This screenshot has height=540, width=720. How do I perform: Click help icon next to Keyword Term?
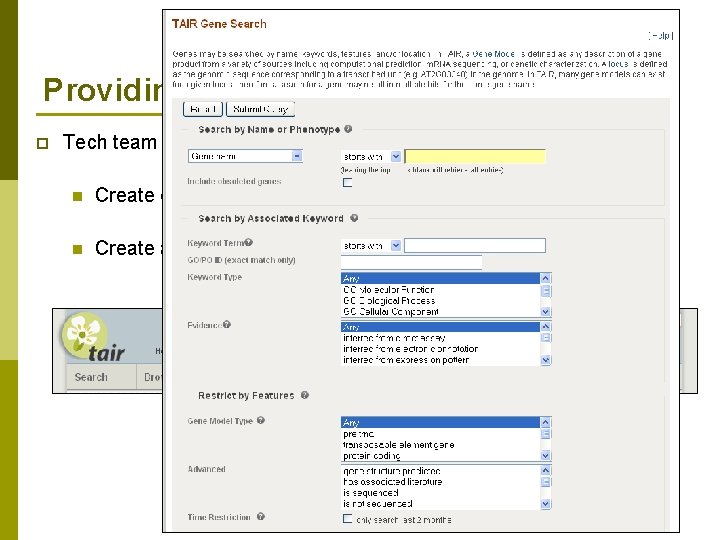(248, 242)
